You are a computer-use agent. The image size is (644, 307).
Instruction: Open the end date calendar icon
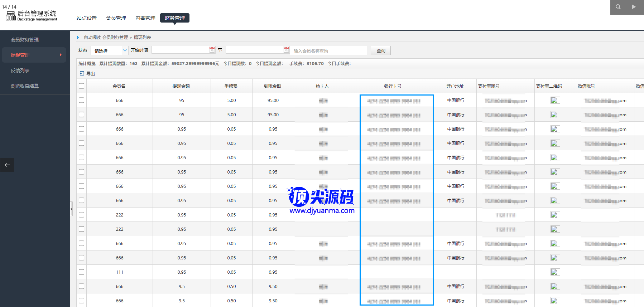(286, 50)
